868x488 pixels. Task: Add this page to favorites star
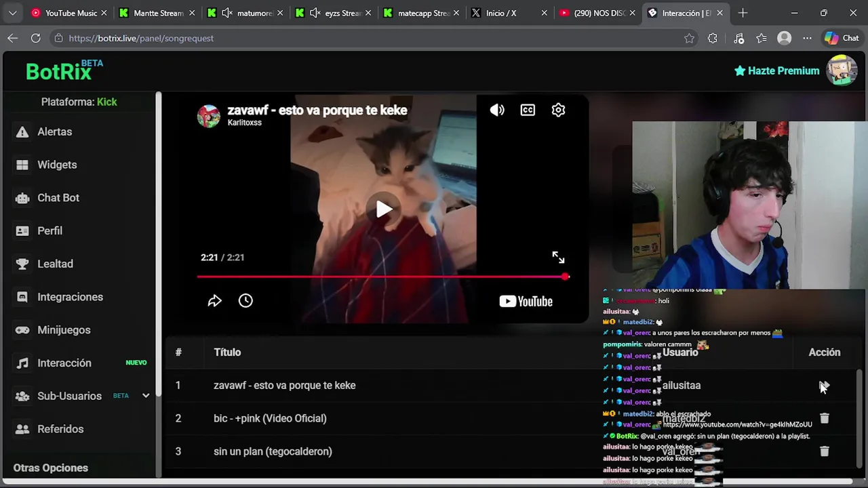689,39
